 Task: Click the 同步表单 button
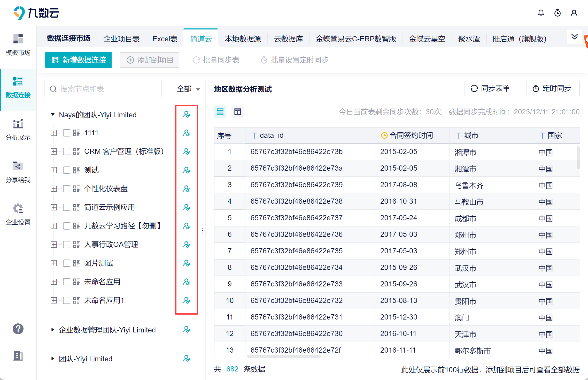point(491,88)
